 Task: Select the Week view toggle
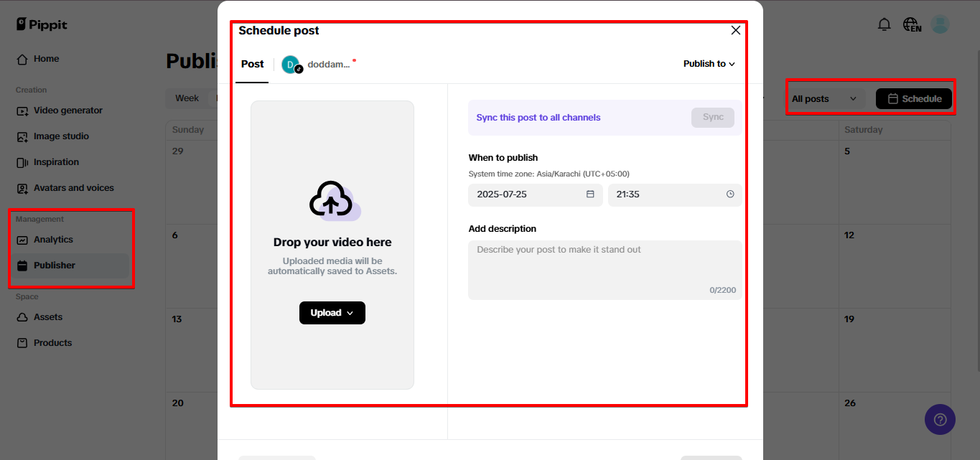(187, 98)
